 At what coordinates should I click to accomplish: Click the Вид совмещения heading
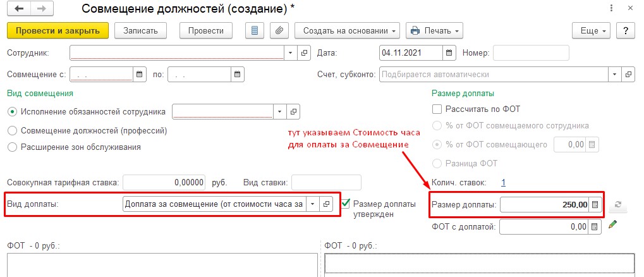(x=40, y=94)
